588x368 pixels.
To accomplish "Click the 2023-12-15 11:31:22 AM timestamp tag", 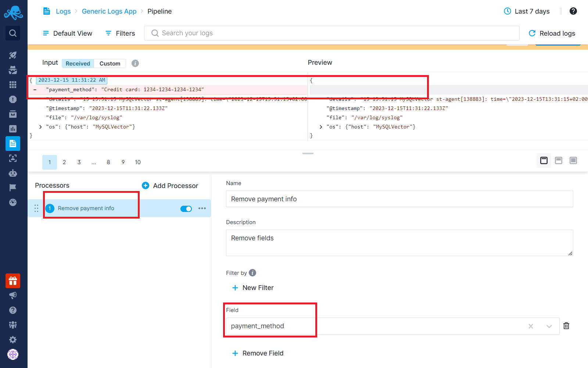I will [72, 80].
